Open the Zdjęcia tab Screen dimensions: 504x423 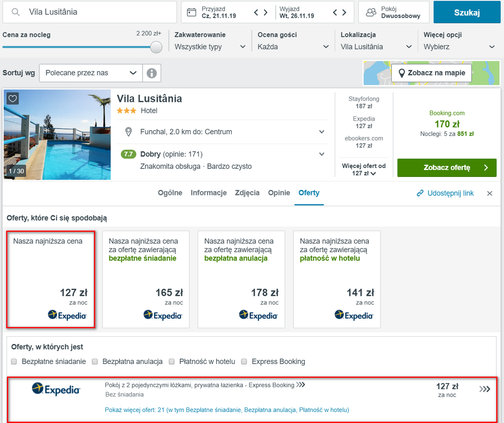247,193
